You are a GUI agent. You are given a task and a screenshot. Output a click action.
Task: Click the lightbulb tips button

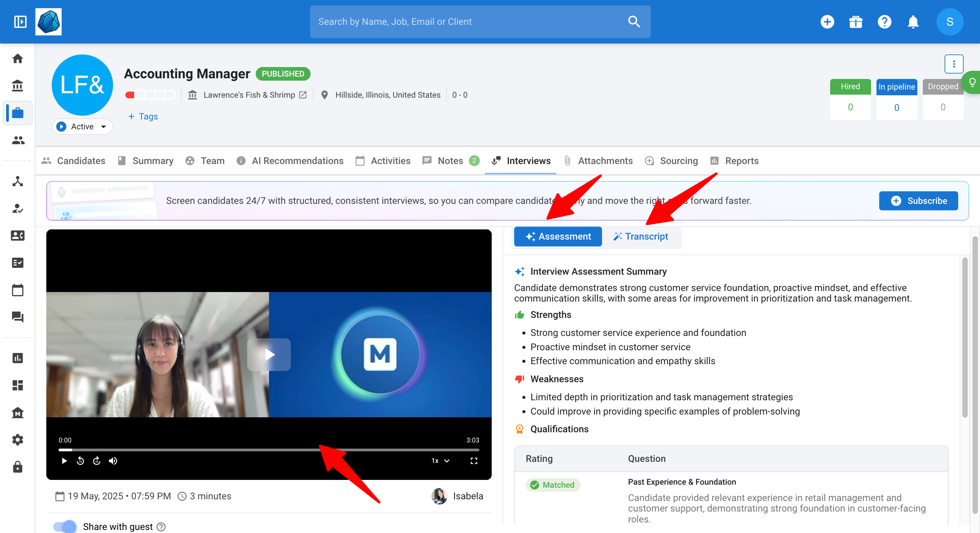point(971,82)
